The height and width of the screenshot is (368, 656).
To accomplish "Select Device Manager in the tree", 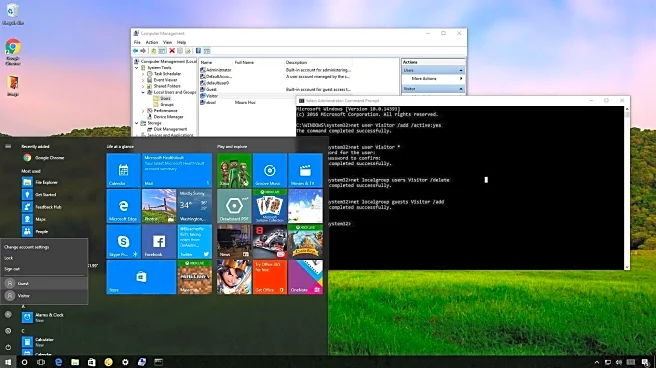I will [168, 117].
